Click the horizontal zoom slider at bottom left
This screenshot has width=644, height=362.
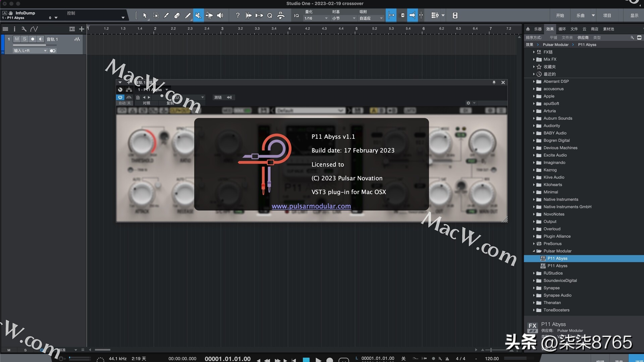point(103,350)
